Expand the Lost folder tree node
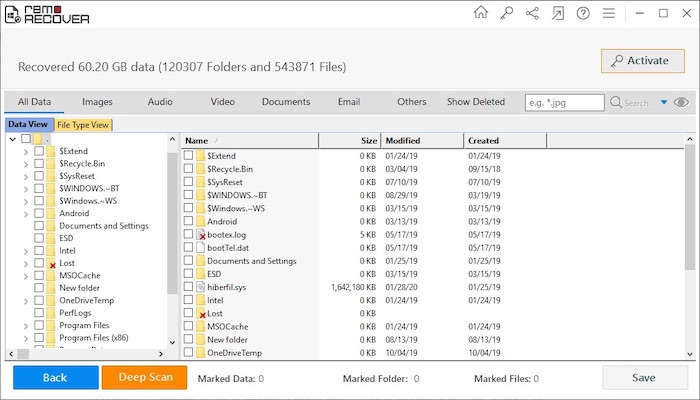 click(25, 263)
